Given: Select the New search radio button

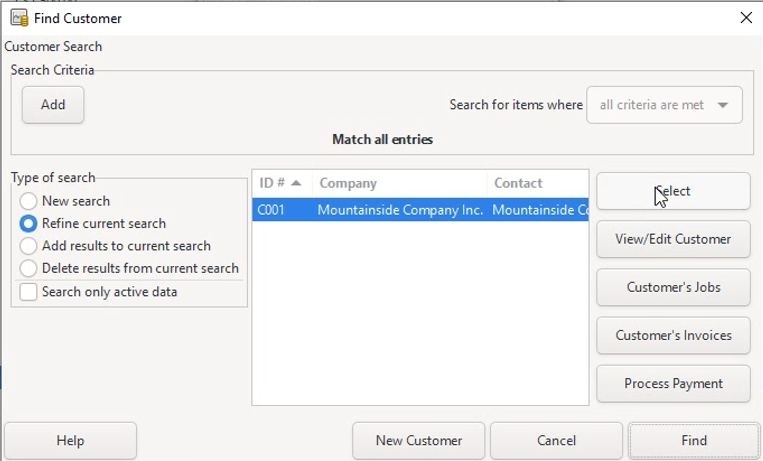Looking at the screenshot, I should click(x=29, y=201).
